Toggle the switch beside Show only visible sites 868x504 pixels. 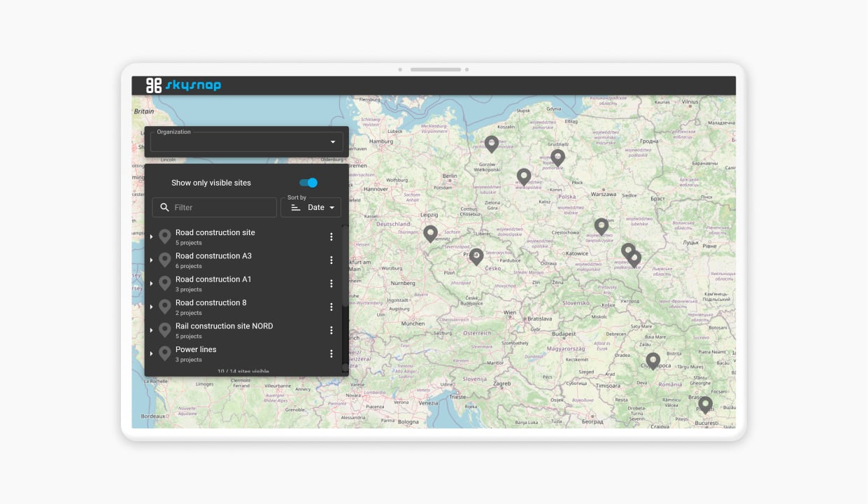click(306, 182)
